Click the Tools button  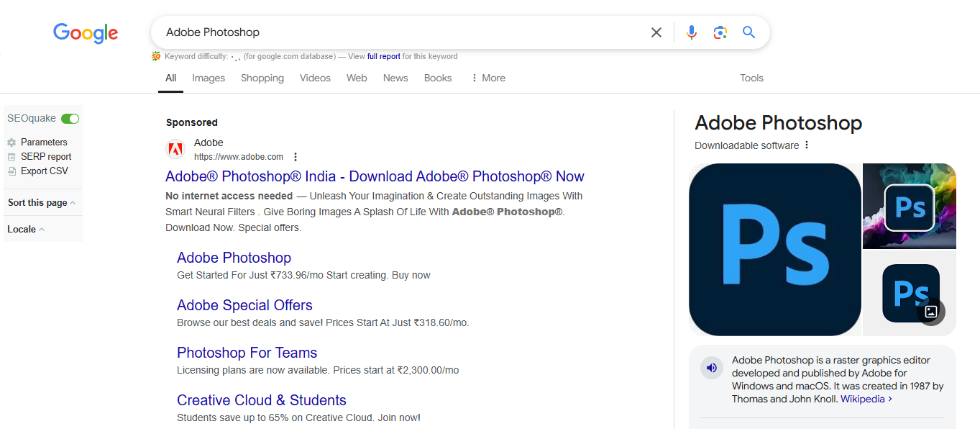pos(751,78)
